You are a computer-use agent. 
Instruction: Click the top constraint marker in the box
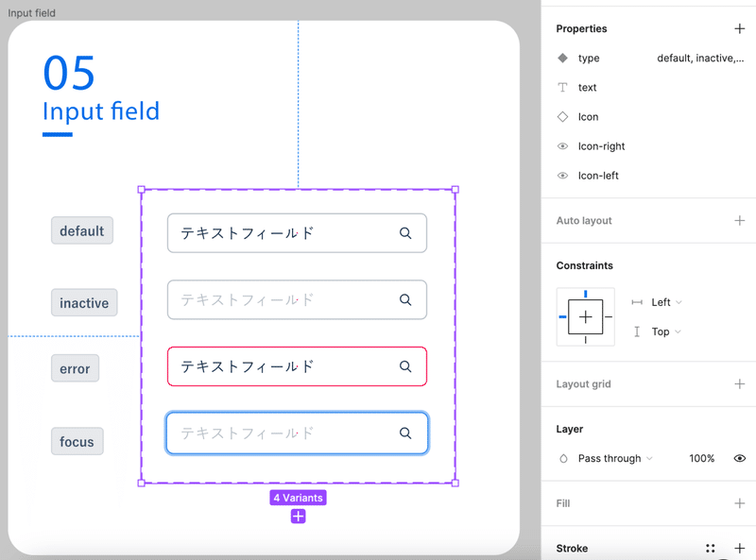[x=585, y=294]
